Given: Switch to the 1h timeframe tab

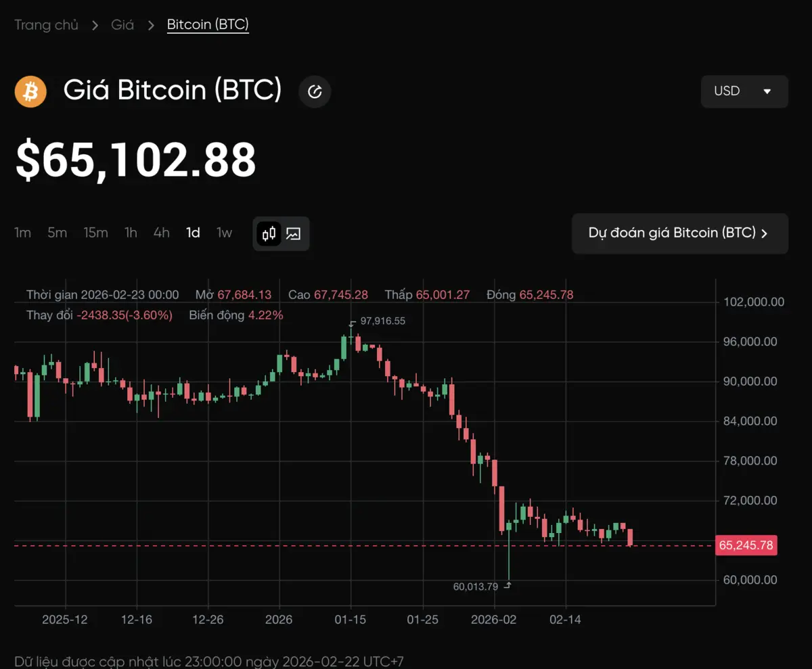Looking at the screenshot, I should coord(130,233).
